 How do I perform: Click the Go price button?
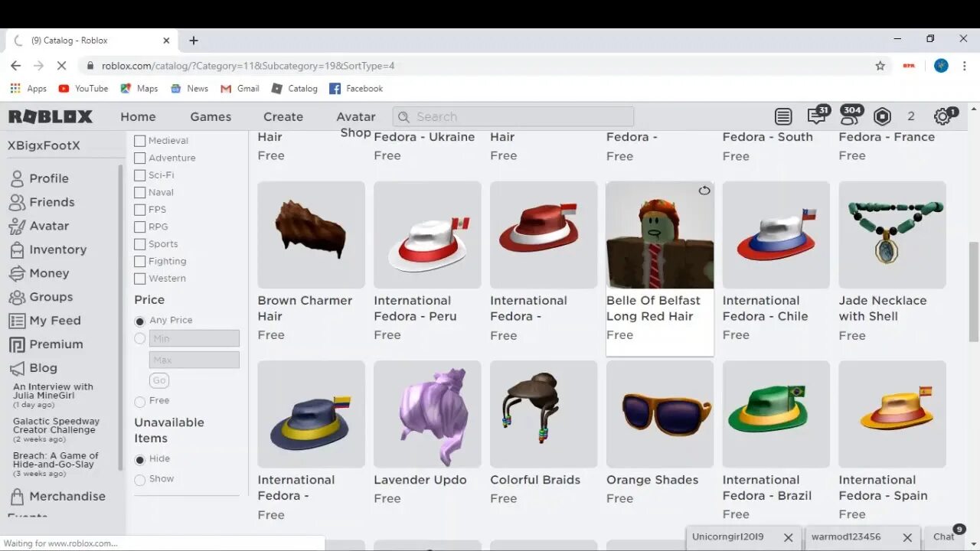pos(159,380)
